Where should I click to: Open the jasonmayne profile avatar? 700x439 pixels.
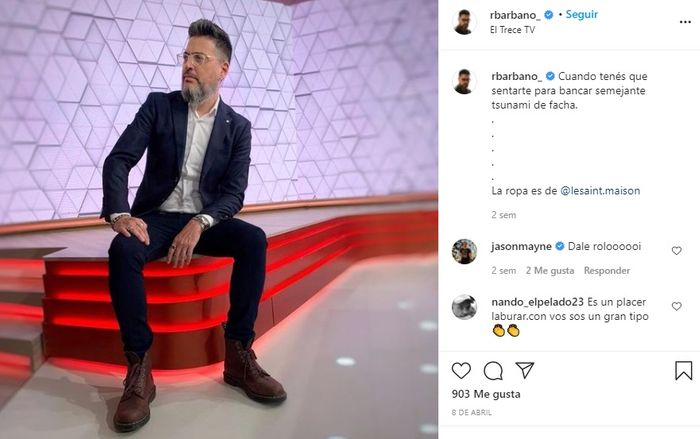(464, 251)
